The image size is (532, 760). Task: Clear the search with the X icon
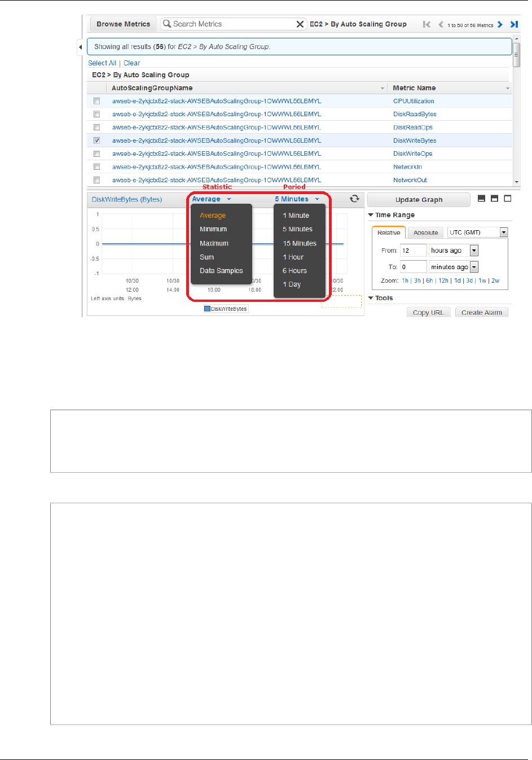tap(300, 24)
